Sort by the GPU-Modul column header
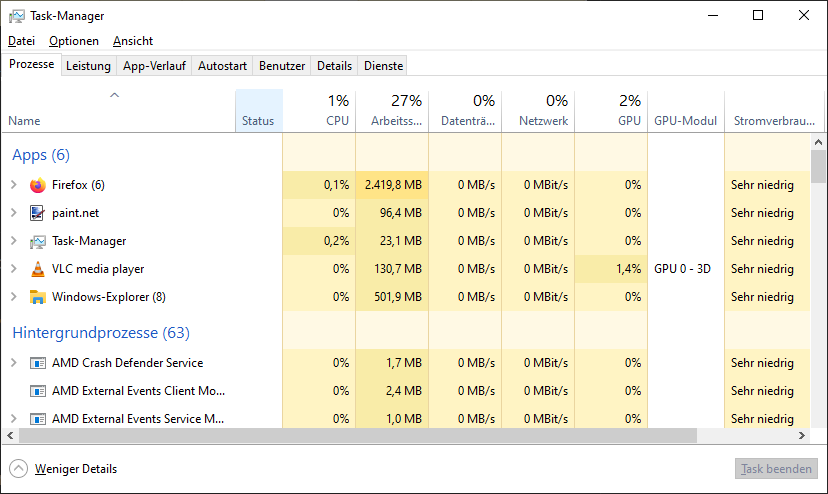 click(x=686, y=110)
